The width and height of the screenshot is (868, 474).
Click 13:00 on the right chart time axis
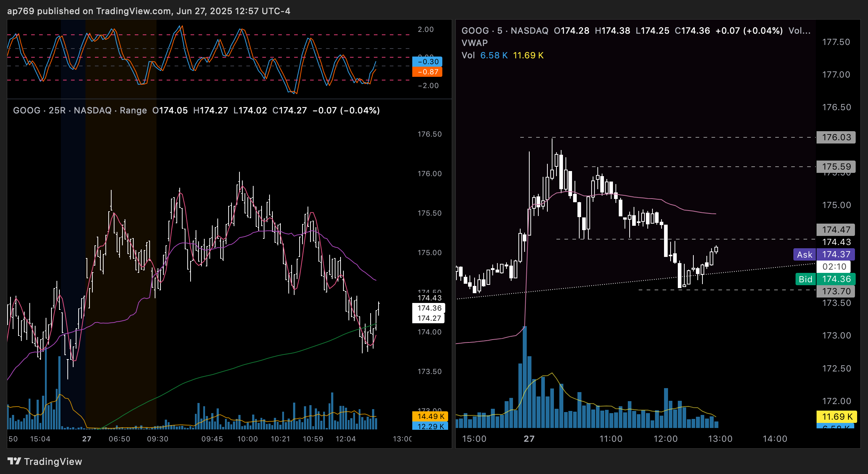tap(720, 439)
